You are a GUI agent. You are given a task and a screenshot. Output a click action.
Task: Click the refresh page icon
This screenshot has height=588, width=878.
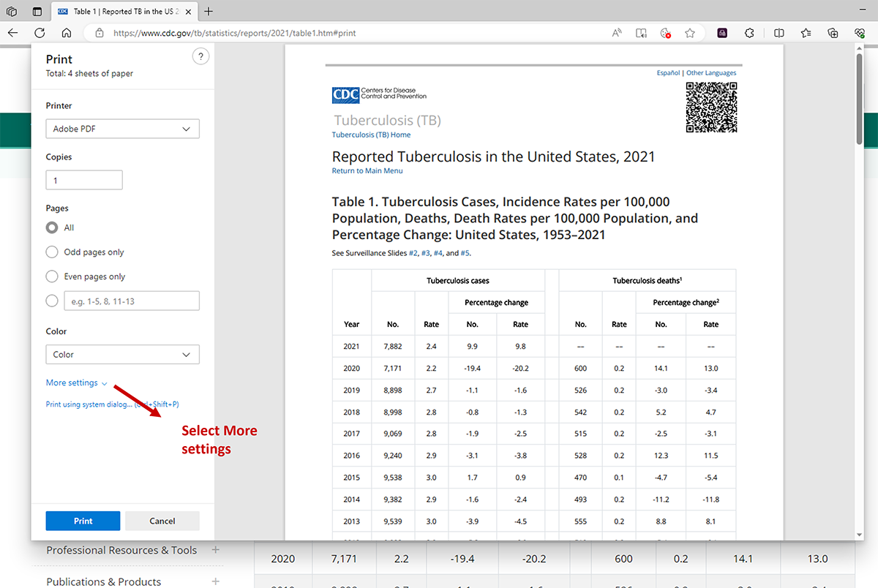(40, 32)
